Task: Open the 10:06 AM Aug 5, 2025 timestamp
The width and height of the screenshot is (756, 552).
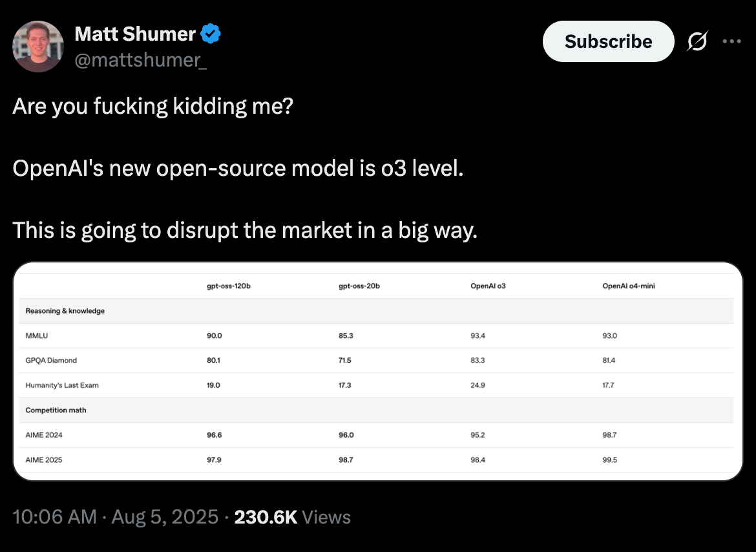Action: (116, 517)
